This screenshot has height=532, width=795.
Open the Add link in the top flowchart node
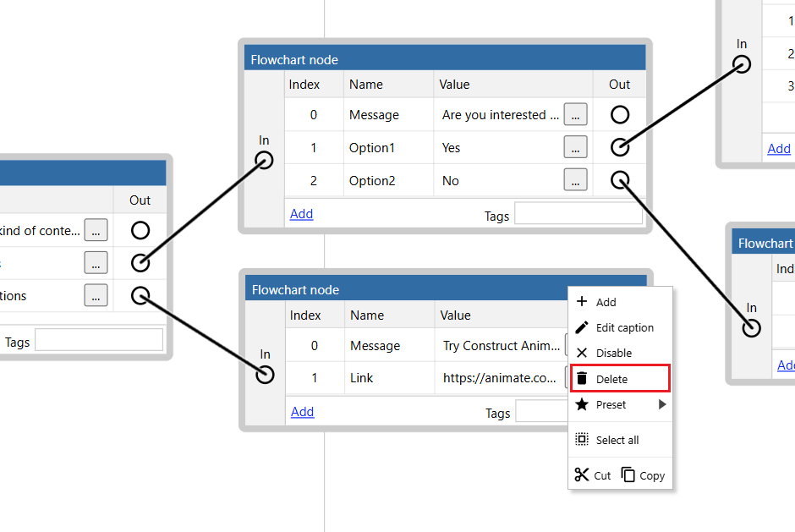(301, 213)
